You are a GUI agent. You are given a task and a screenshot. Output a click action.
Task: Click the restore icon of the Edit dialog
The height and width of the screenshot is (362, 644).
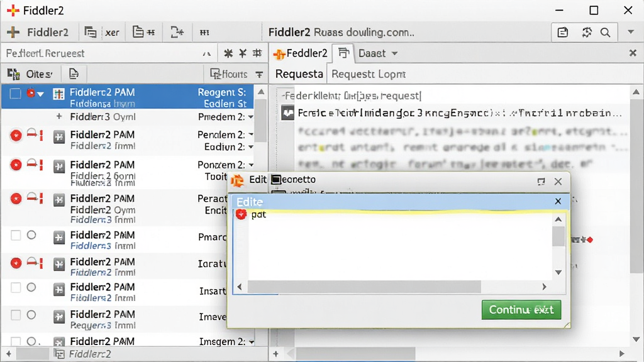pyautogui.click(x=541, y=182)
